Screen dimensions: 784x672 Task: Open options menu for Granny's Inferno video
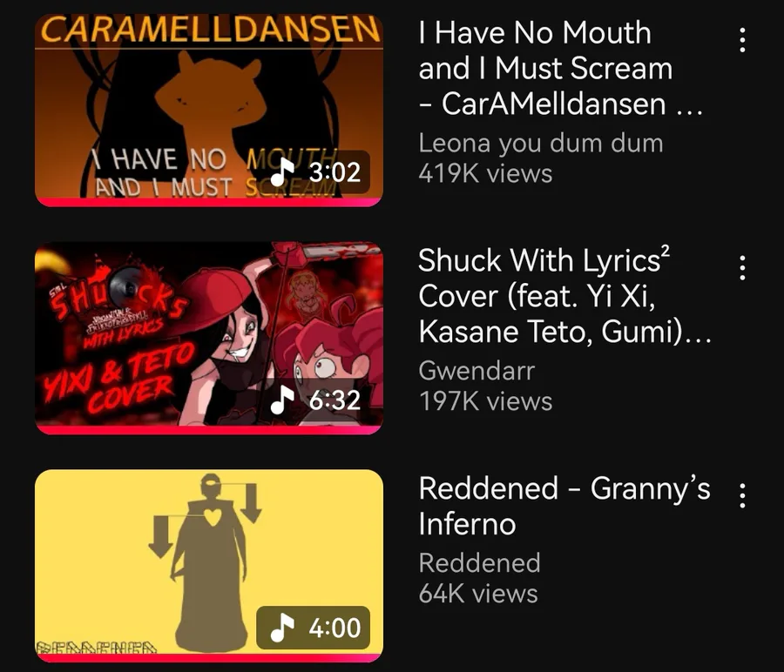[742, 495]
